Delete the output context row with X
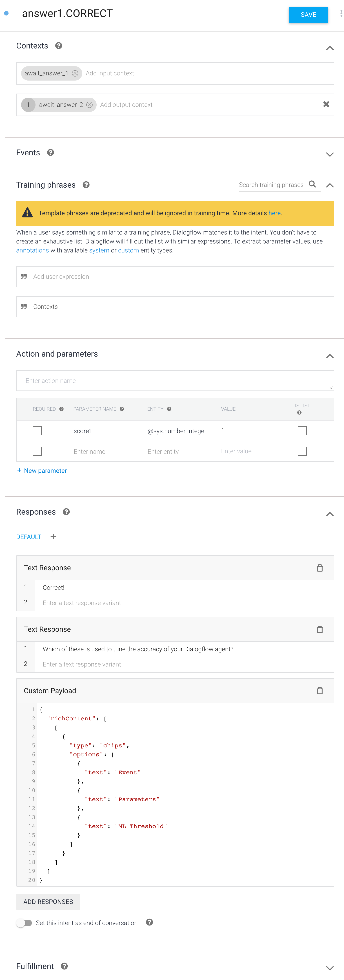344x980 pixels. pyautogui.click(x=326, y=104)
